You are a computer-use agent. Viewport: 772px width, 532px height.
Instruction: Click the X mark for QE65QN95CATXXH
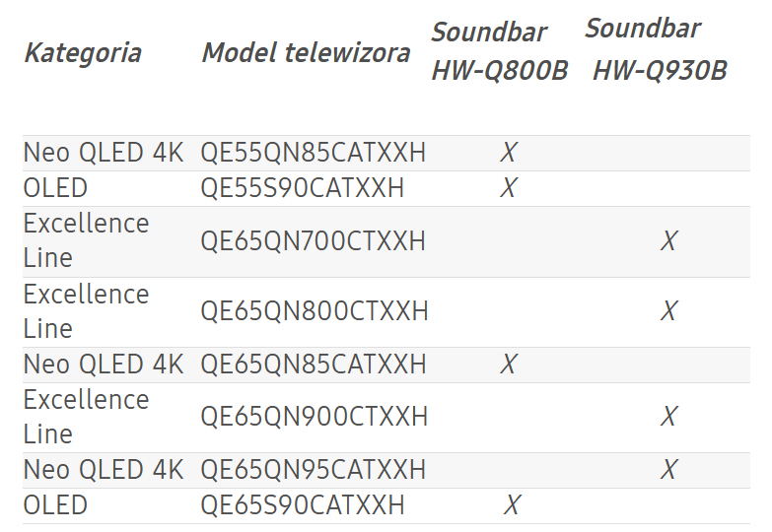click(x=668, y=470)
